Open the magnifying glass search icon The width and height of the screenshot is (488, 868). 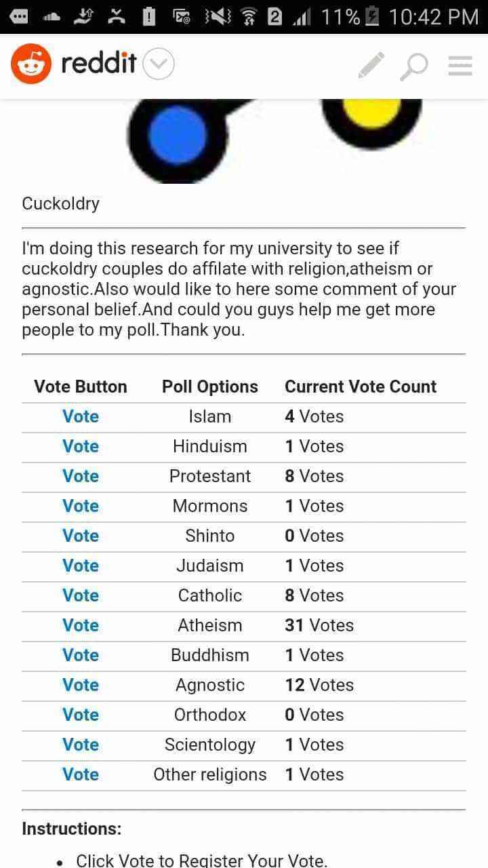coord(413,66)
